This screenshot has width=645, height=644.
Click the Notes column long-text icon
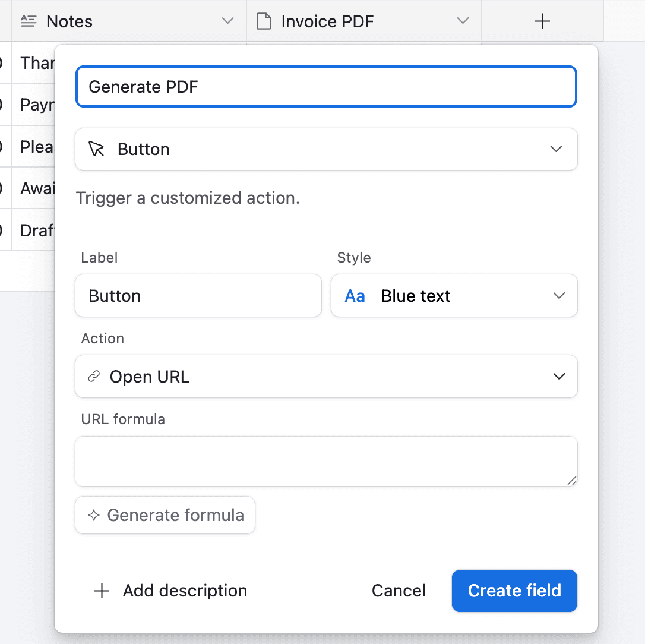(x=29, y=21)
